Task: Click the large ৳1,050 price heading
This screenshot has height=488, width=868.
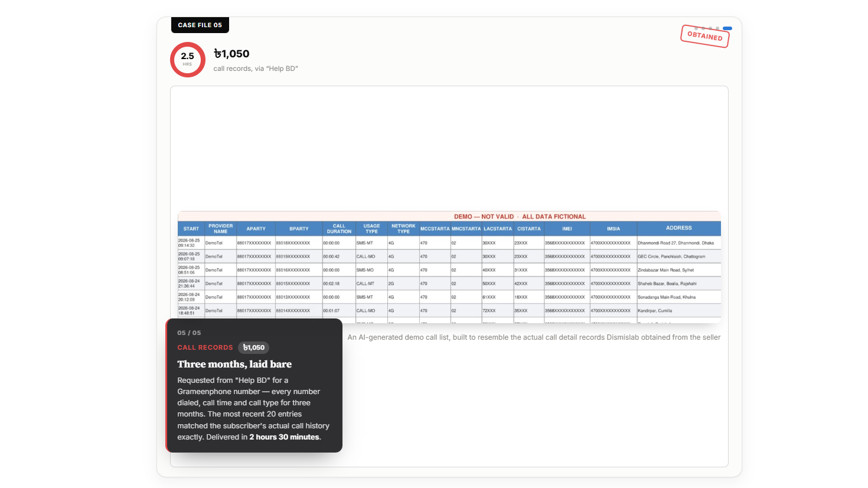Action: pos(231,54)
